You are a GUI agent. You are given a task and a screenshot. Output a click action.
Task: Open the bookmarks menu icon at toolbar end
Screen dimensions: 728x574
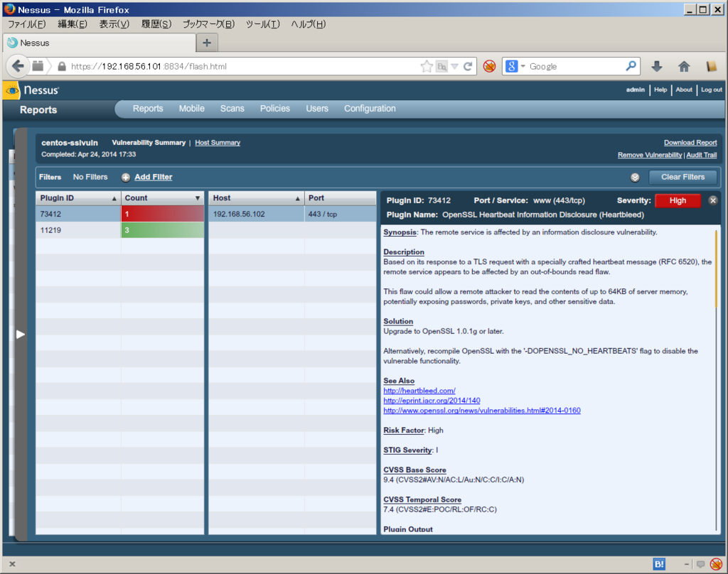711,66
